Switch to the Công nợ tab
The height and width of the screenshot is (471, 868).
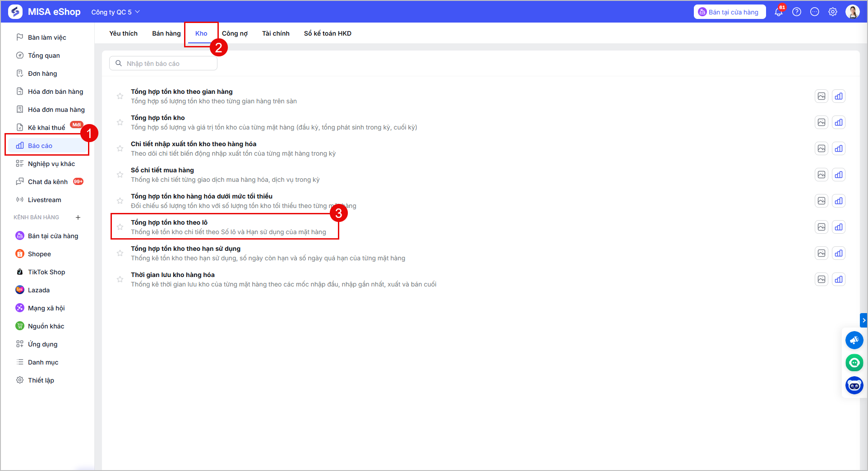[x=235, y=33]
